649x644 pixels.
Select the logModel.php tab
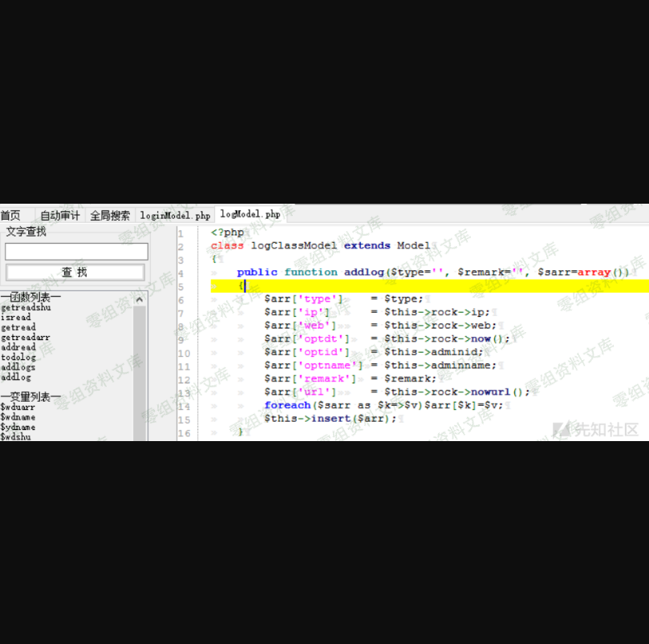tap(250, 214)
